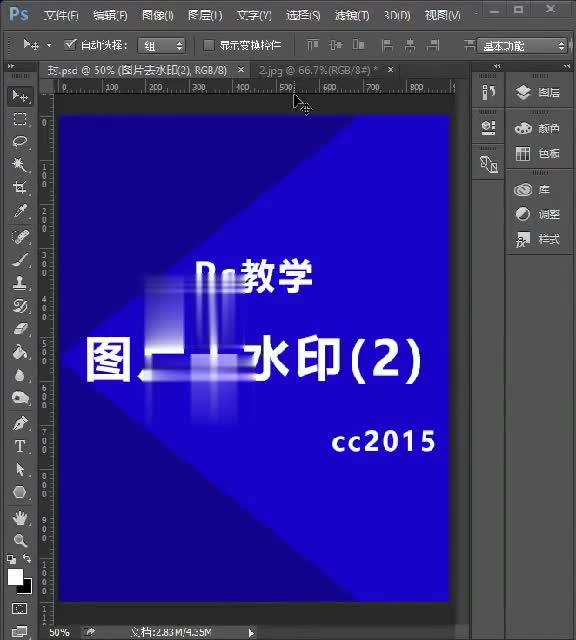The width and height of the screenshot is (576, 640).
Task: Pick the Crop tool
Action: 20,187
